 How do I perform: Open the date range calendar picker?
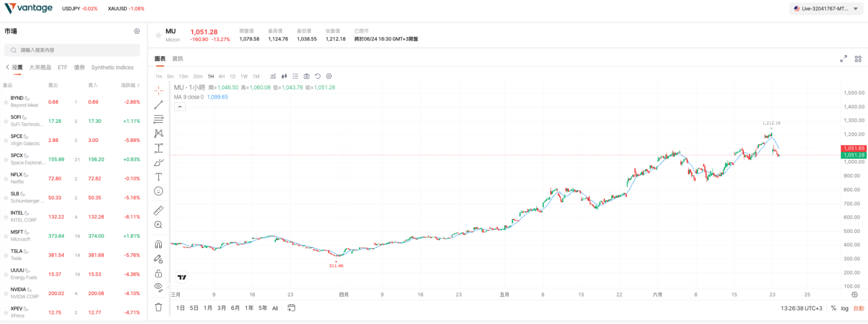tap(291, 308)
